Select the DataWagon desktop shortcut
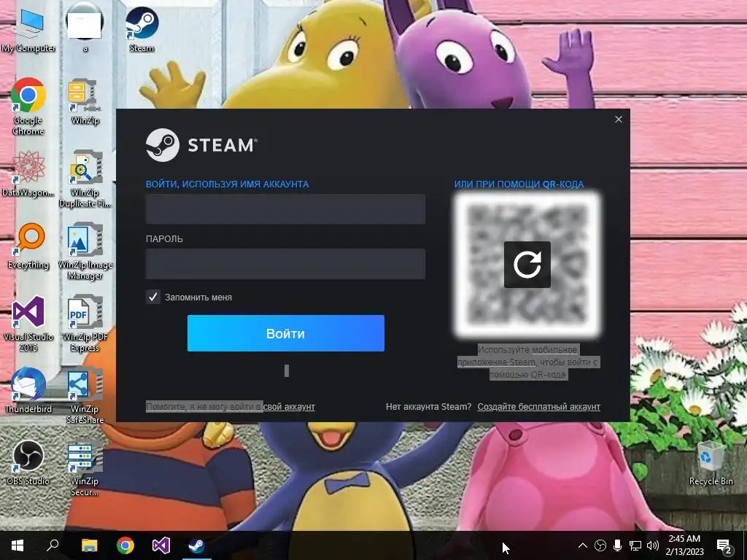This screenshot has height=560, width=747. coord(28,174)
